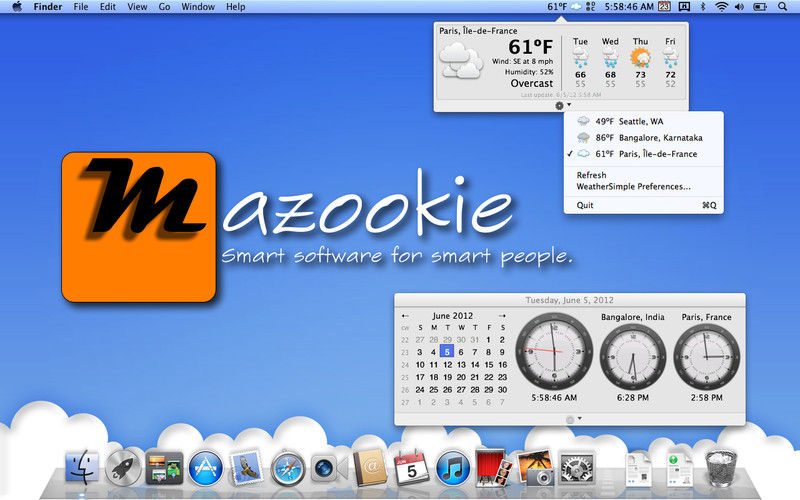The image size is (800, 500).
Task: Open System Preferences gear icon in dock
Action: pyautogui.click(x=577, y=468)
